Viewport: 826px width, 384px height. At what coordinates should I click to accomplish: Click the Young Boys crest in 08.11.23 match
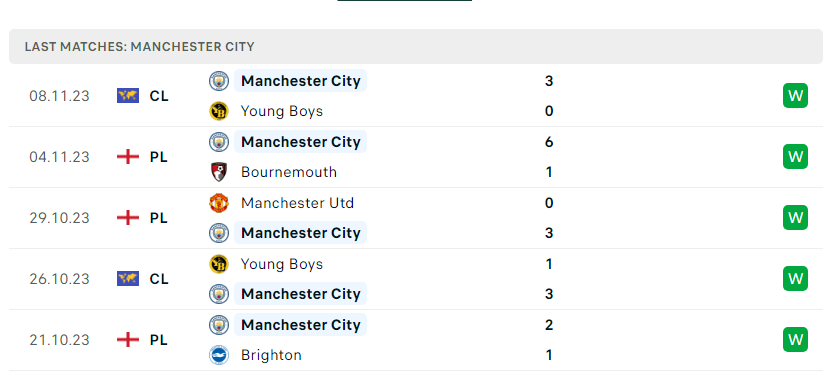pyautogui.click(x=219, y=111)
